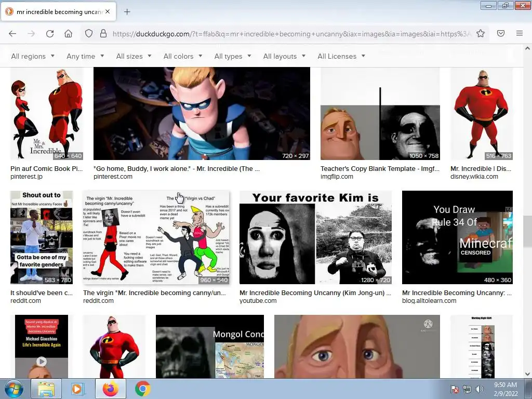Launch Windows Media Player from taskbar
This screenshot has height=399, width=532.
click(x=77, y=389)
